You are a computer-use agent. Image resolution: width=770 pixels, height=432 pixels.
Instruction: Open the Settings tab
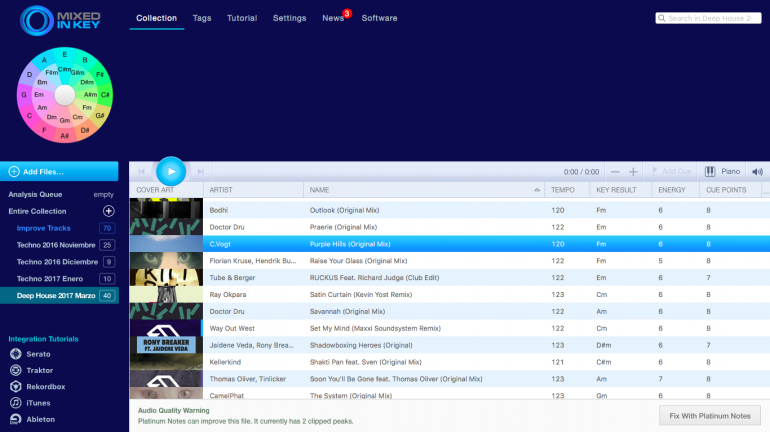pos(289,18)
